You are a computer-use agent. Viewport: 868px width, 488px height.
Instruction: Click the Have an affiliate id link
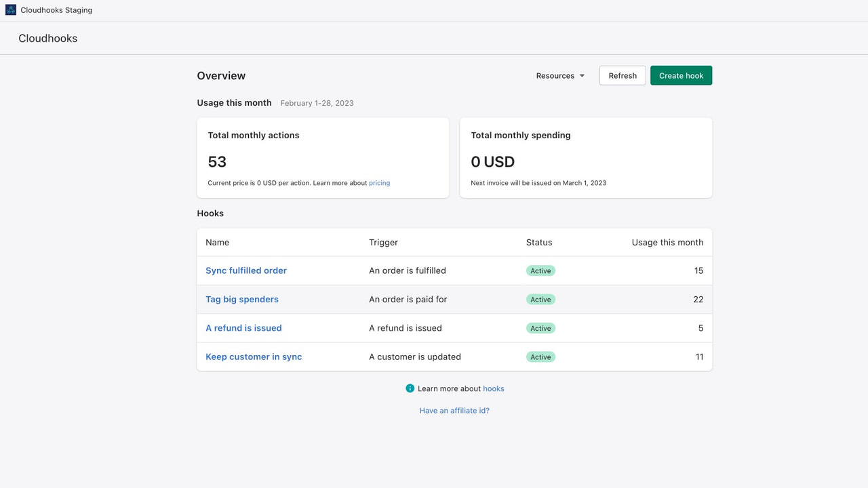(454, 410)
